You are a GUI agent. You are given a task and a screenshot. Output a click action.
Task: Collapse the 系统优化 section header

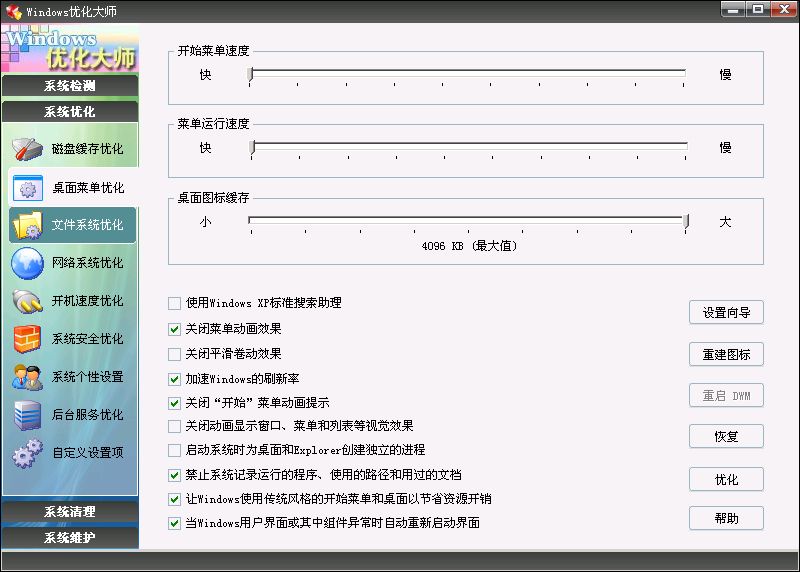click(x=70, y=111)
